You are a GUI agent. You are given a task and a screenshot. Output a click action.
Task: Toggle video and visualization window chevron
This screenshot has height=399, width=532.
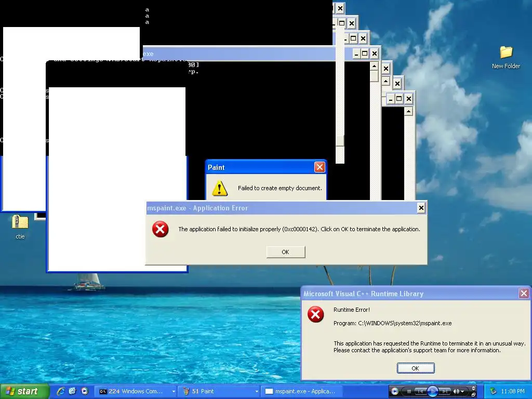[473, 388]
